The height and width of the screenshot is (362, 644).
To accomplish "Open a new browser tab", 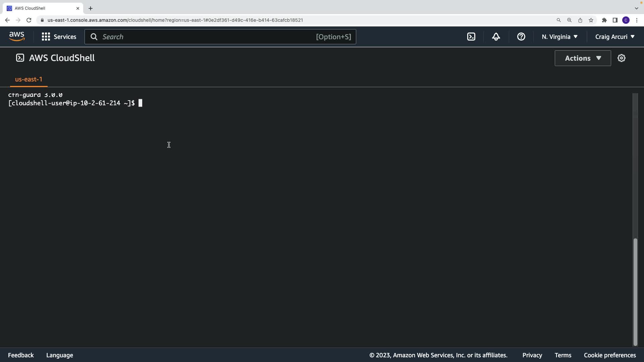I will [91, 8].
